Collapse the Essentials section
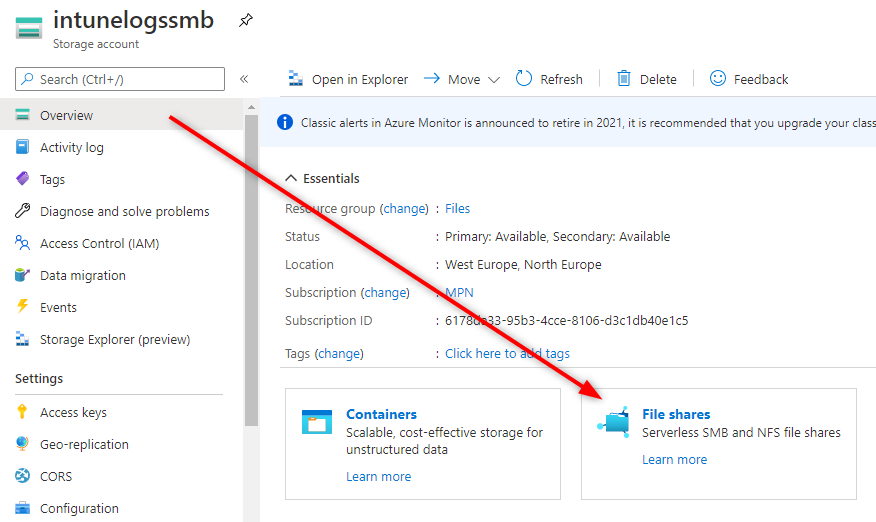 click(x=322, y=178)
